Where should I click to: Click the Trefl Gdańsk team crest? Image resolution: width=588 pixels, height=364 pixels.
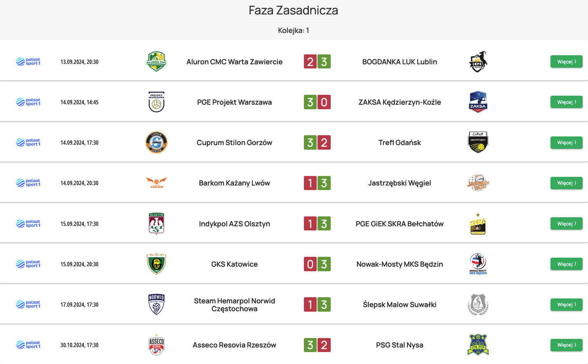tap(478, 142)
